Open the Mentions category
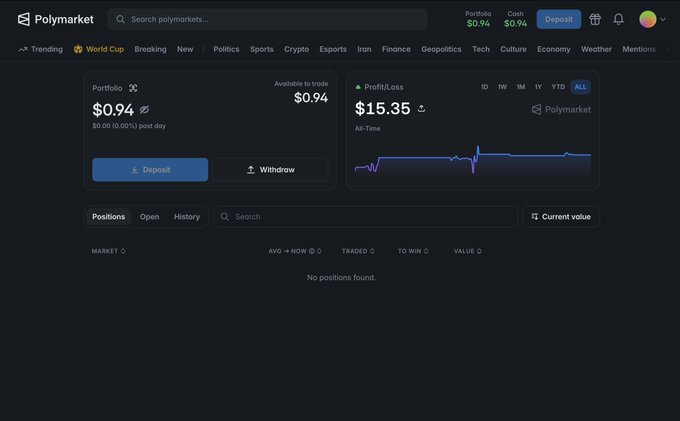 coord(639,49)
